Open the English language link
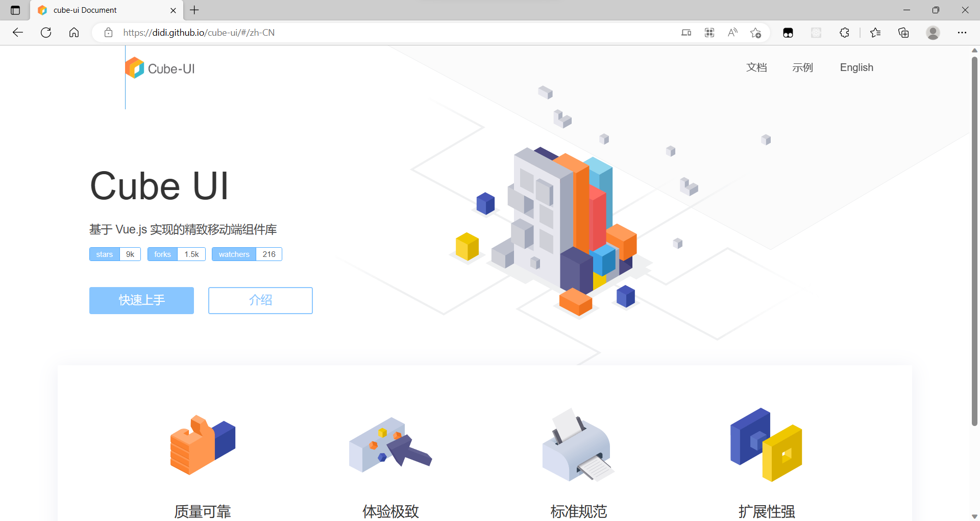Screen dimensions: 980x521 pos(856,67)
